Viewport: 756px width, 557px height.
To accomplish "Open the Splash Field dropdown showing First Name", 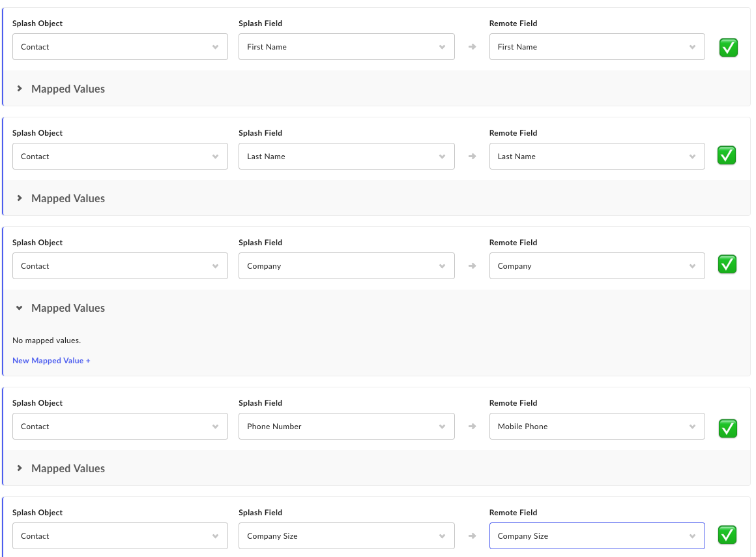I will tap(346, 47).
